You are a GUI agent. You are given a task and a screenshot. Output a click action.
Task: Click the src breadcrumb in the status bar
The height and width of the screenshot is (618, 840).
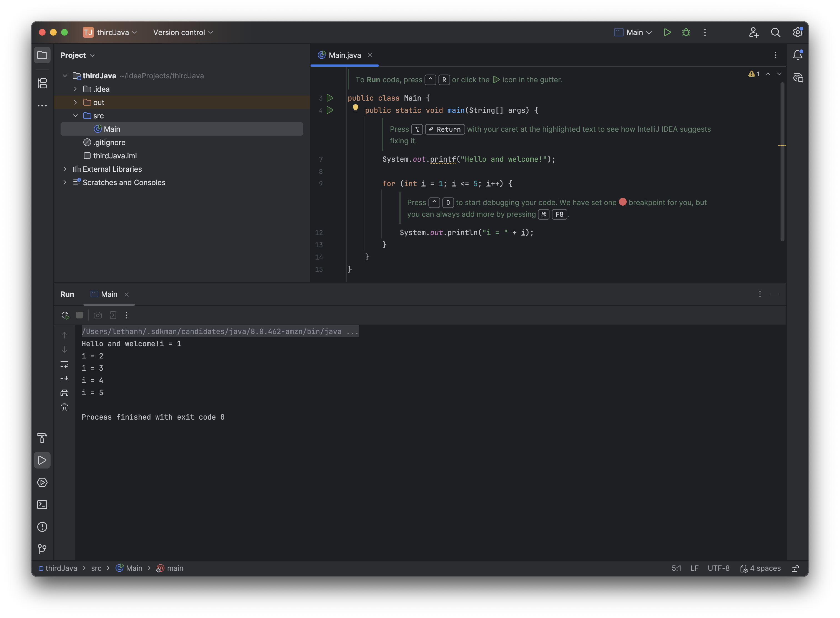[96, 568]
